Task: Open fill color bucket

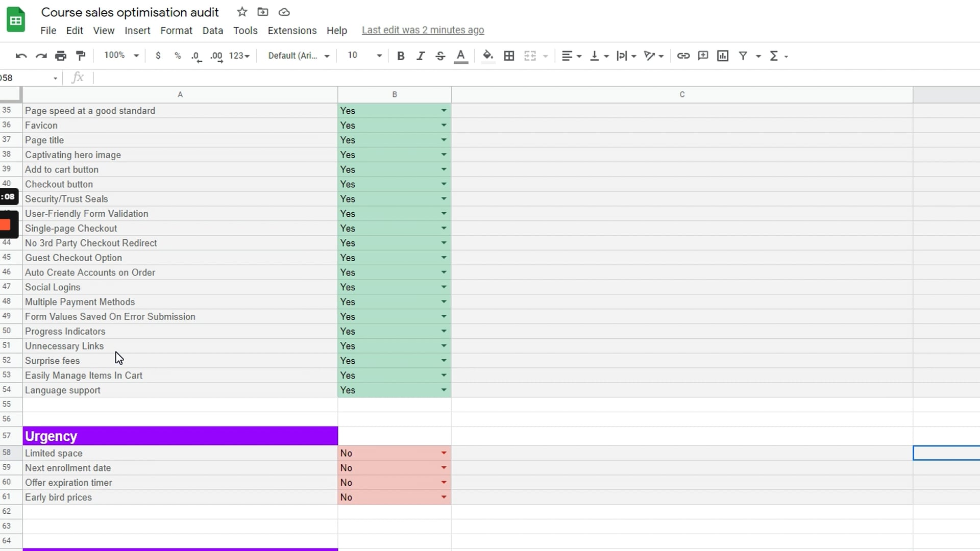Action: click(x=488, y=56)
